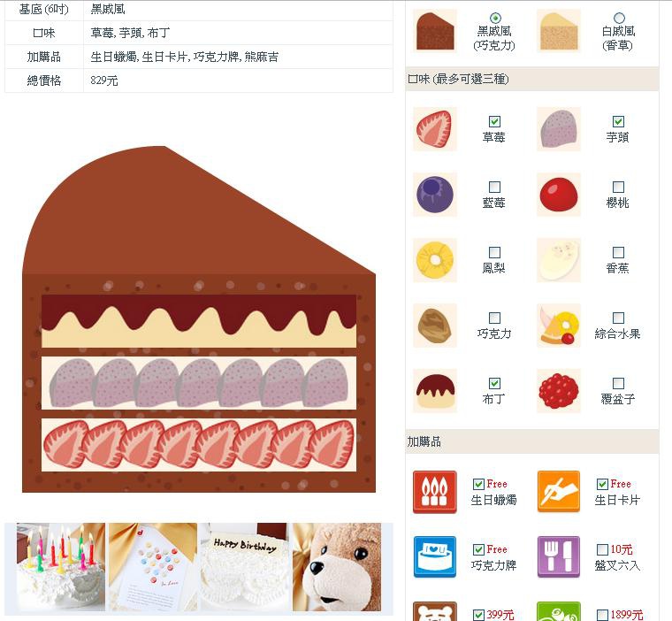672x621 pixels.
Task: Click the purple plate and fork icon
Action: coord(559,557)
